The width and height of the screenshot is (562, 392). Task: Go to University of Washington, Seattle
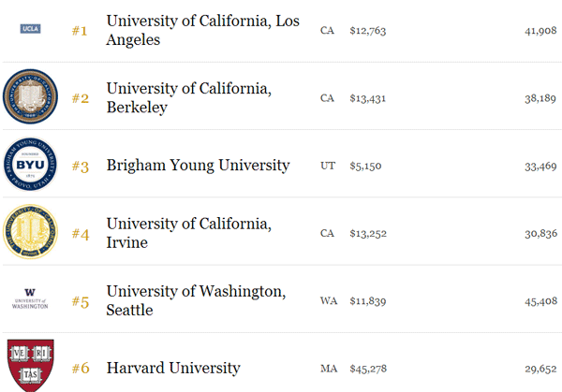[x=196, y=300]
